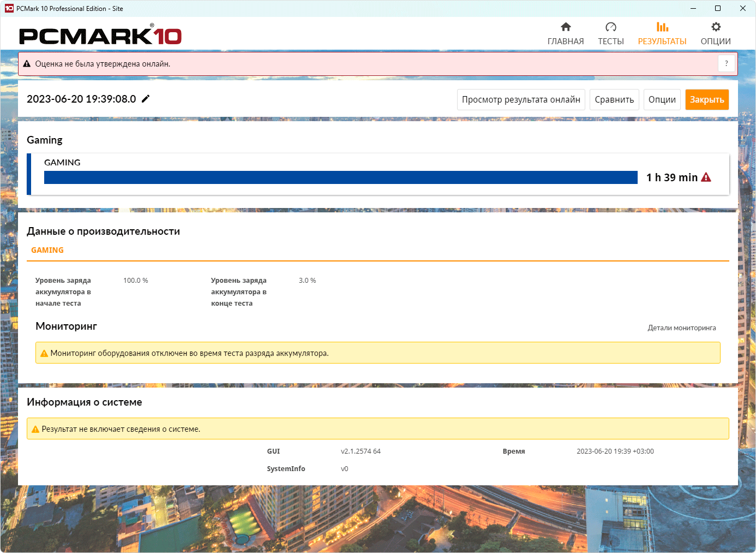Click the starting battery level label

[63, 292]
